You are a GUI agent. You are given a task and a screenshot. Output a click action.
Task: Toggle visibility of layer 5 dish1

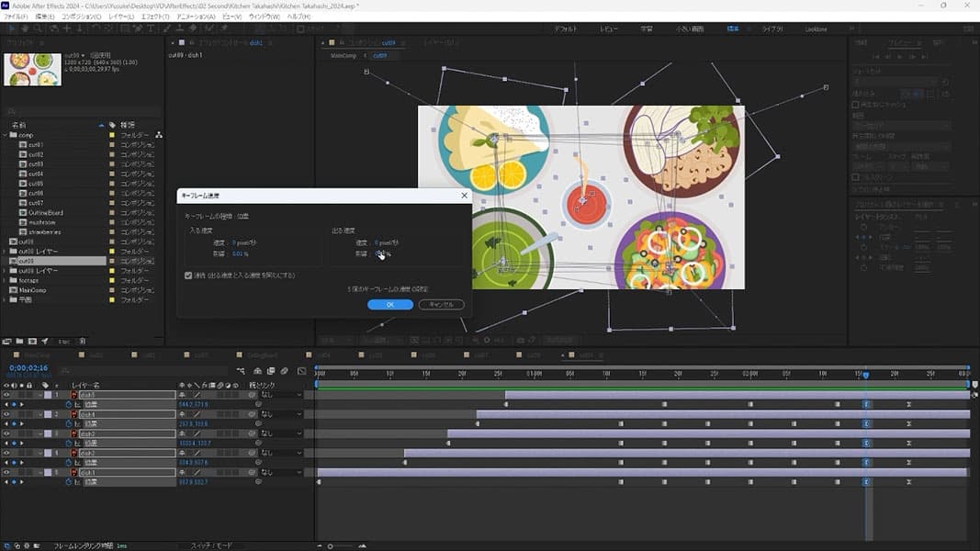click(x=6, y=472)
